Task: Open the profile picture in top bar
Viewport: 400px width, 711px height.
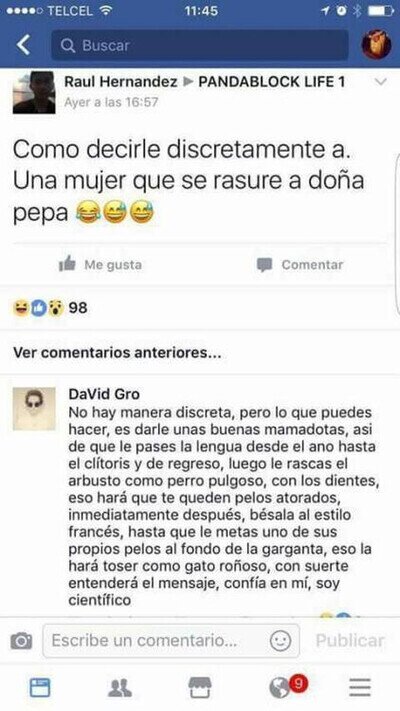Action: (x=376, y=45)
